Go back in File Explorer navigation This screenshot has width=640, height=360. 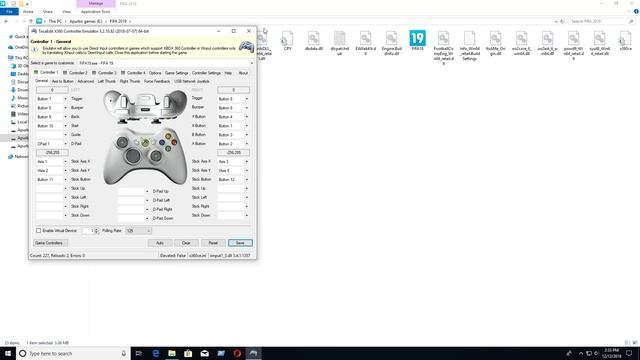[x=6, y=21]
